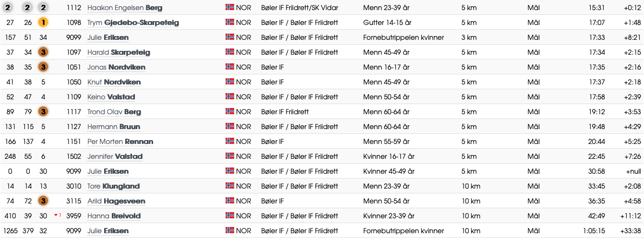Click the Norwegian flag in Tore Klungland's row
This screenshot has width=644, height=238.
point(230,186)
